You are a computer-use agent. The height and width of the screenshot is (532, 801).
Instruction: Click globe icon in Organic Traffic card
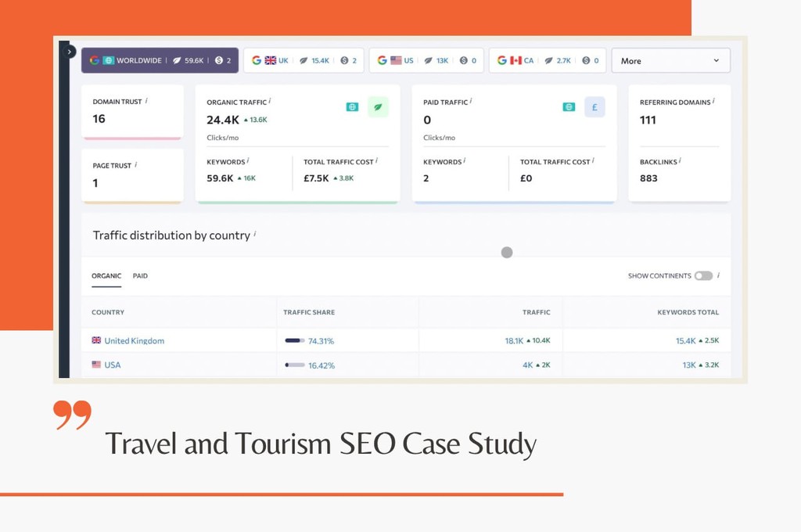coord(352,107)
